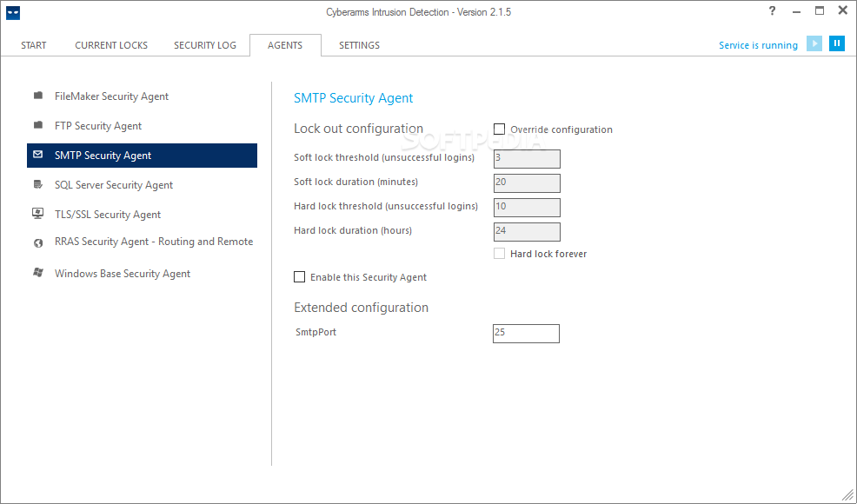Open the CURRENT LOCKS tab
Image resolution: width=857 pixels, height=504 pixels.
click(x=111, y=45)
